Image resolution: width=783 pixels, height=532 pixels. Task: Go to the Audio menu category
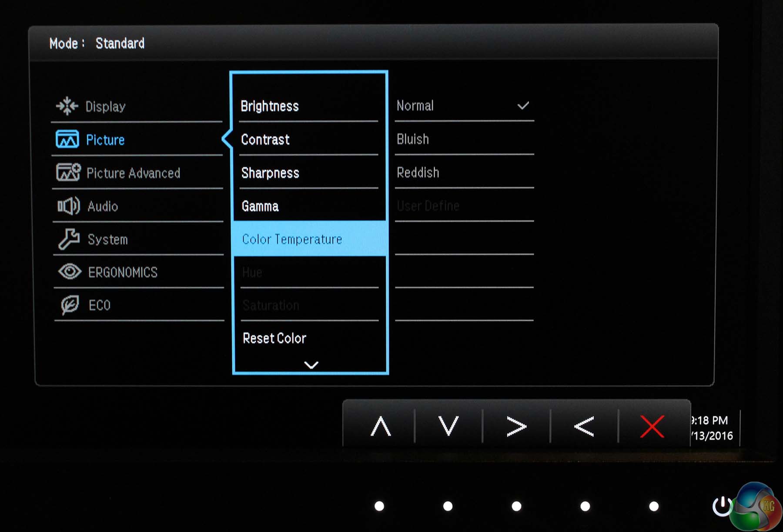(x=138, y=206)
